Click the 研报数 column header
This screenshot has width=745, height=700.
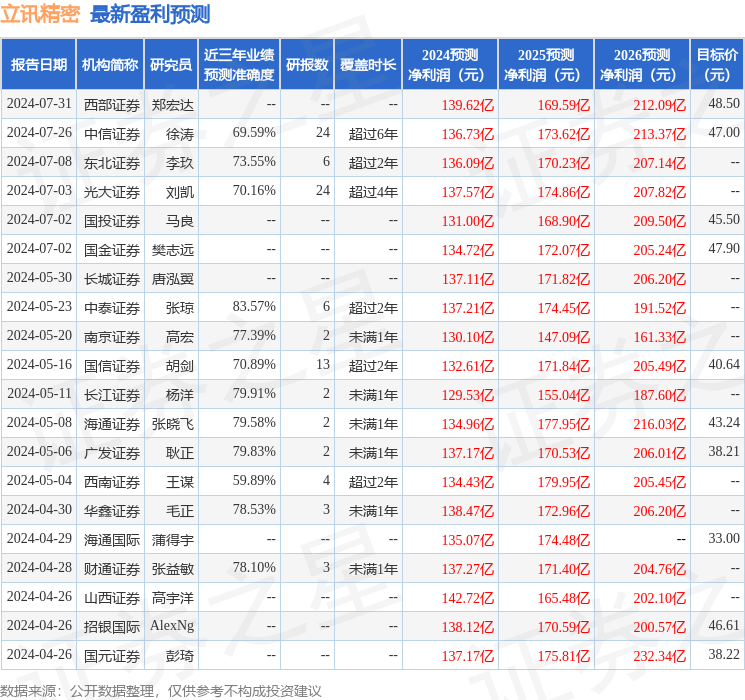click(x=307, y=64)
